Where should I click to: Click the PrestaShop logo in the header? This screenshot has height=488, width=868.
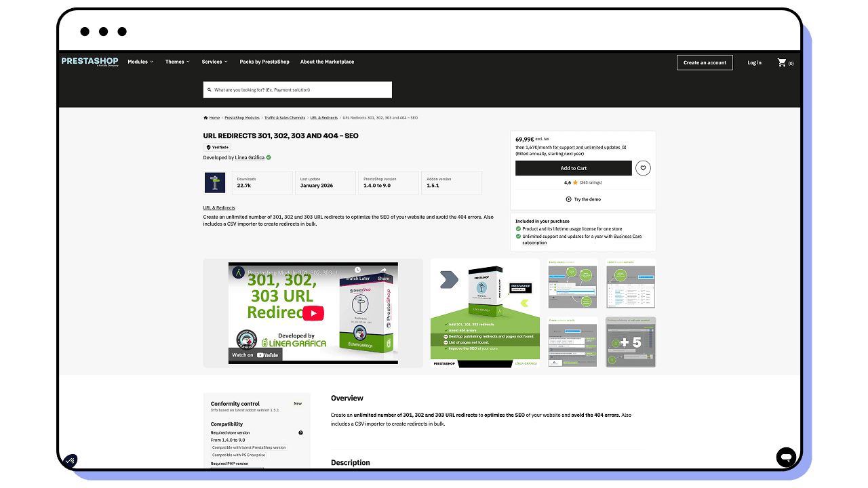pos(90,61)
